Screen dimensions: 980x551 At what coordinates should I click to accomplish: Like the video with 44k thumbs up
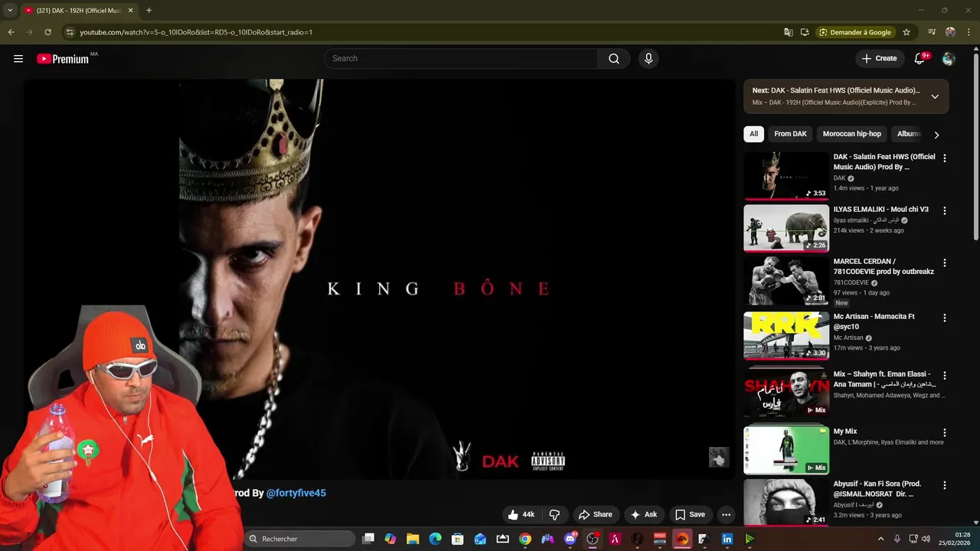[x=521, y=514]
